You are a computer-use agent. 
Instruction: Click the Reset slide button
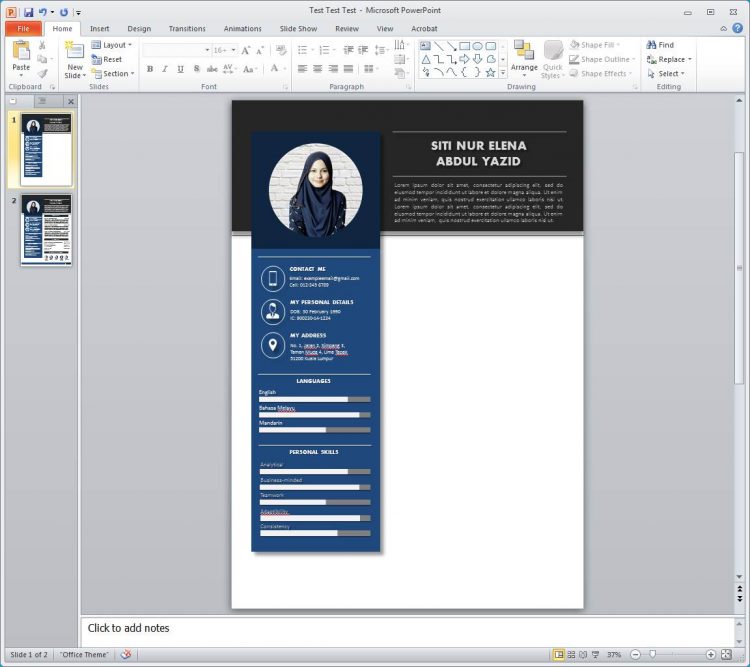(106, 59)
